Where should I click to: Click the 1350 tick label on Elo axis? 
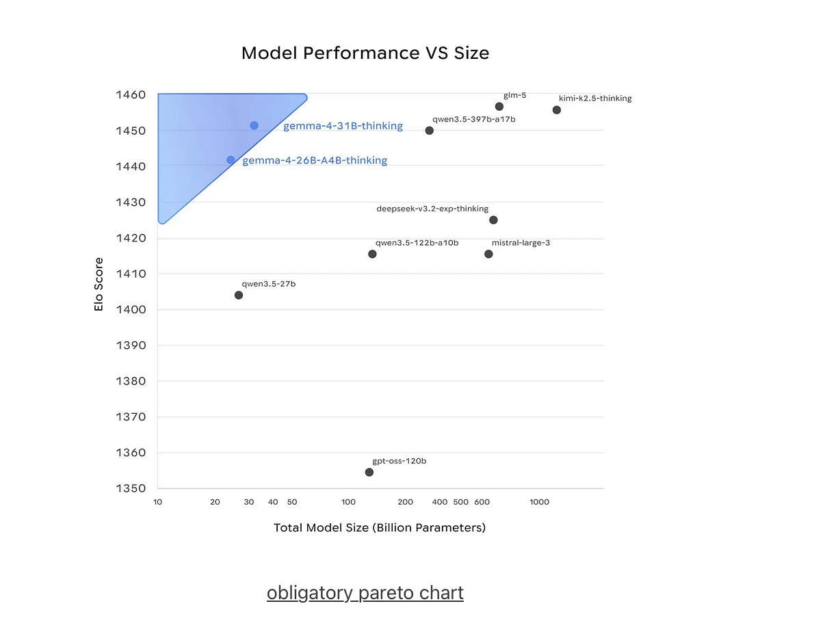[129, 488]
